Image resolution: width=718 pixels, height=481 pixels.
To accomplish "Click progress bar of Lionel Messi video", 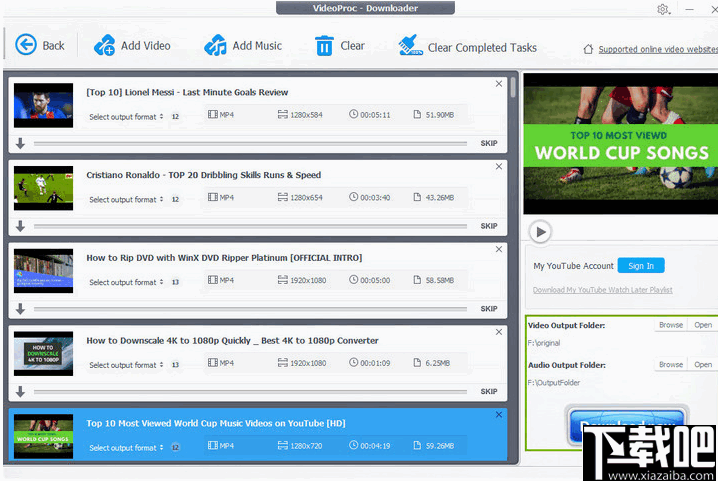I will [x=250, y=143].
